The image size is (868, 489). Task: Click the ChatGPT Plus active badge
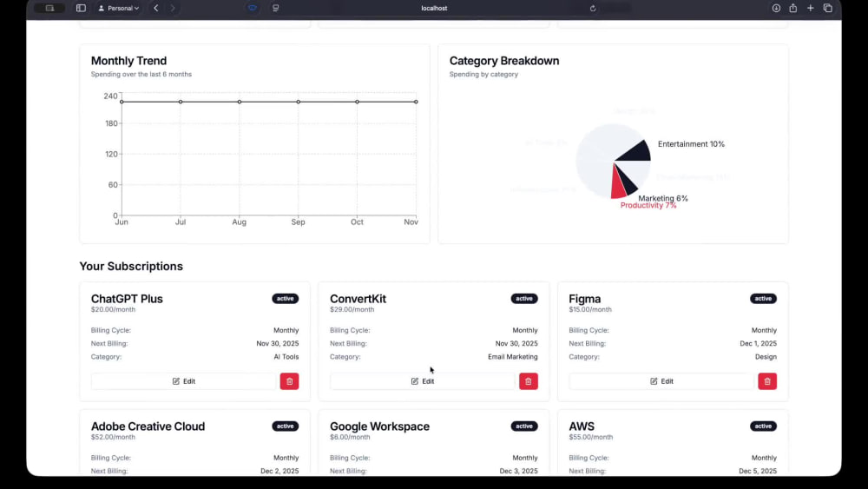(285, 299)
